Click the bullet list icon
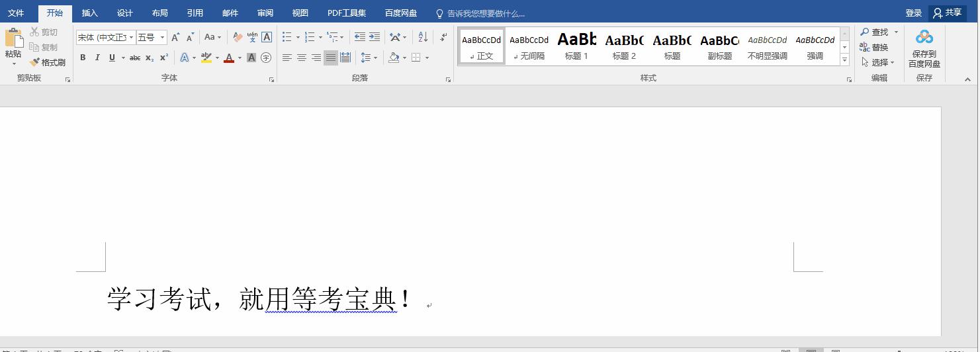Viewport: 980px width, 352px height. [x=287, y=38]
